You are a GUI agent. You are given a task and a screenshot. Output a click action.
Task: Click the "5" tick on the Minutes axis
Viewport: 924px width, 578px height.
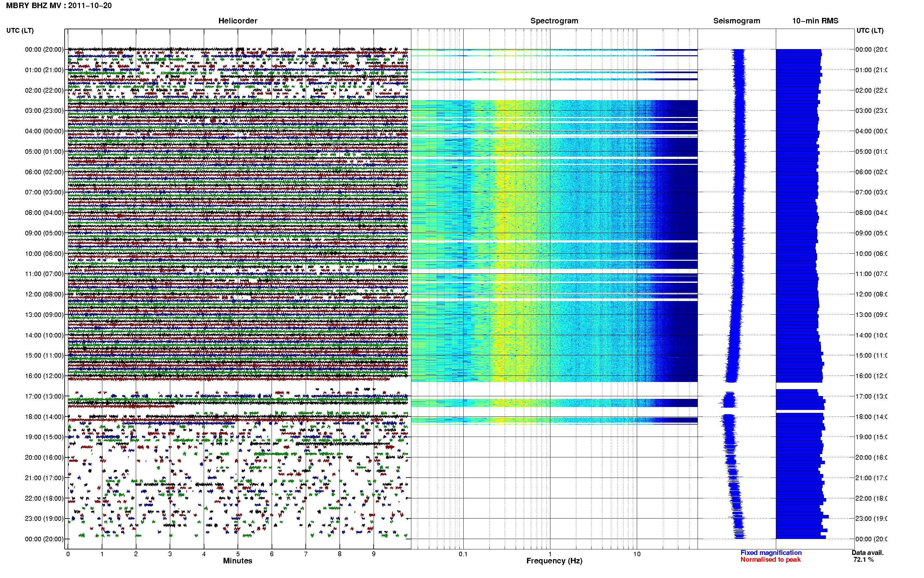[238, 554]
